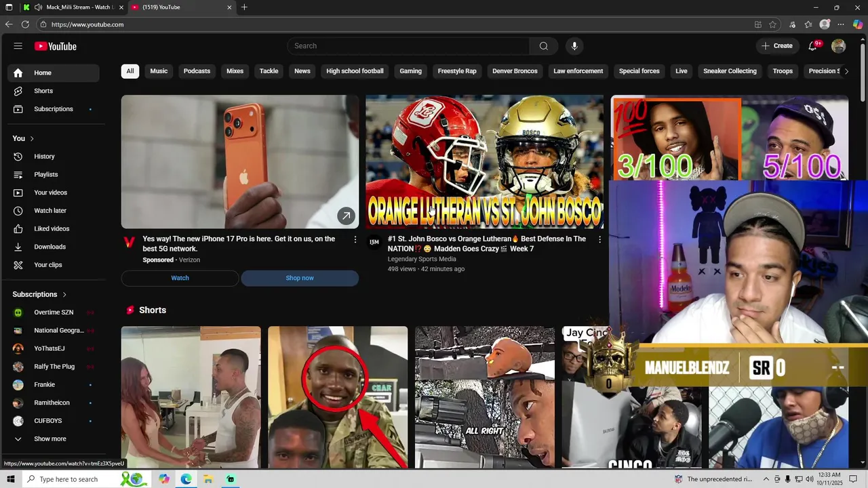
Task: Switch to the Mack_Milli Stream browser tab
Action: tap(73, 7)
